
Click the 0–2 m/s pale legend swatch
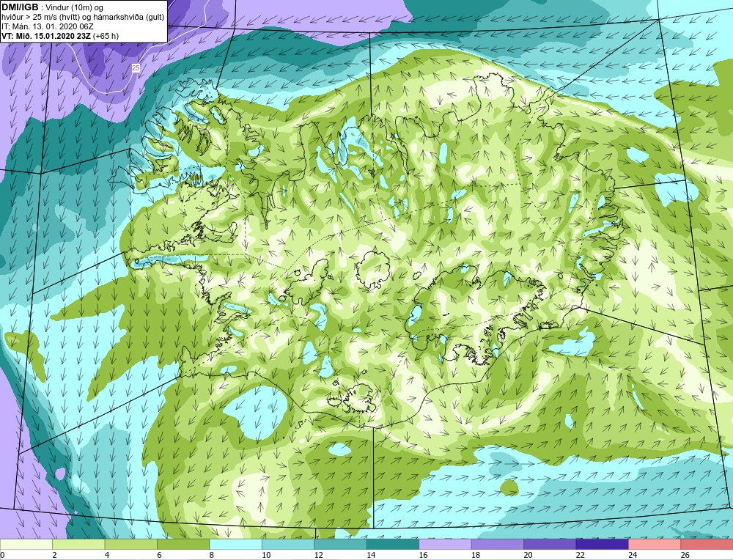pos(26,544)
